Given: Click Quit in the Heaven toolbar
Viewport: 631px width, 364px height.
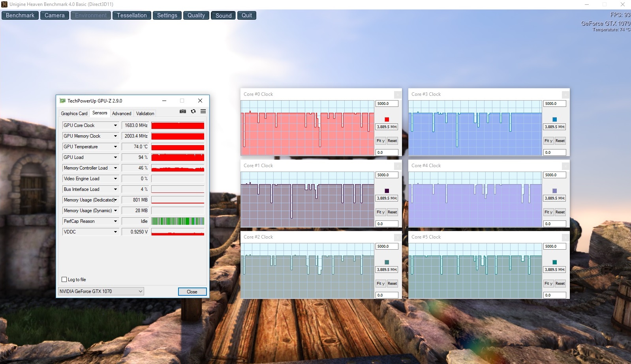Looking at the screenshot, I should click(247, 15).
